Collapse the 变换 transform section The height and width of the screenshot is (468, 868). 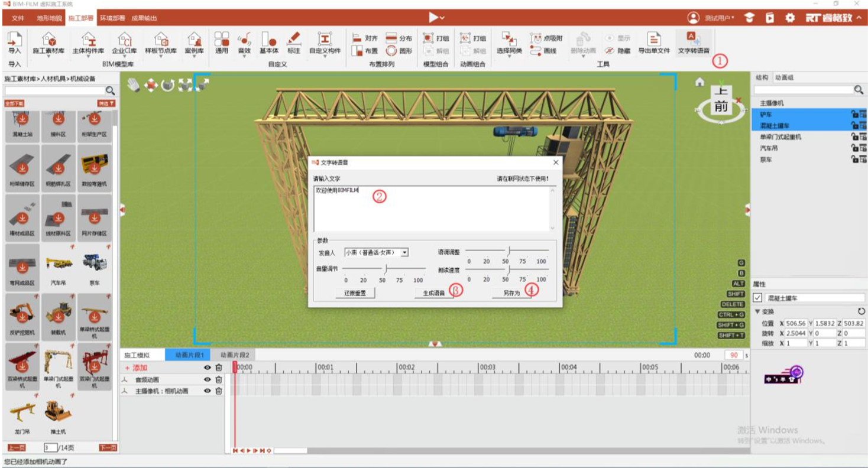(x=758, y=311)
